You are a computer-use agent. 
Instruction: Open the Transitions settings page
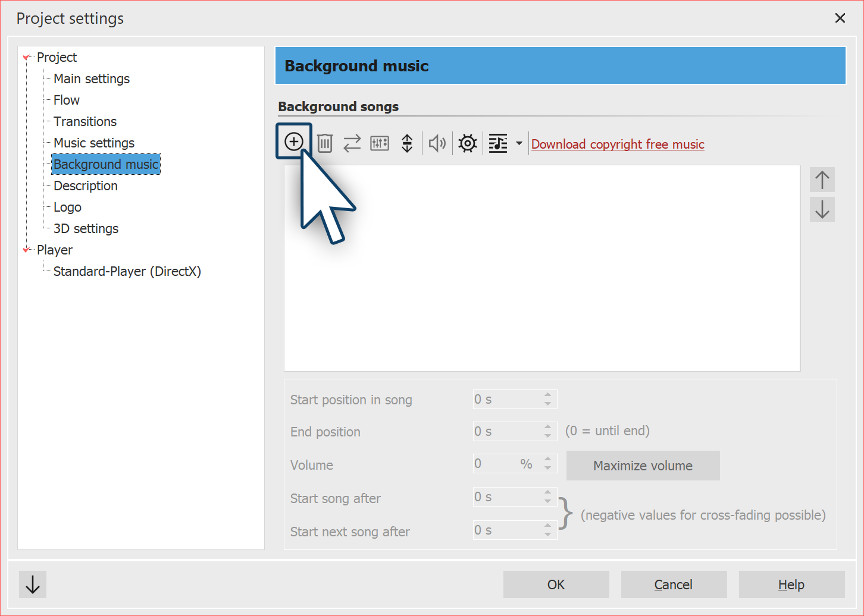[85, 122]
